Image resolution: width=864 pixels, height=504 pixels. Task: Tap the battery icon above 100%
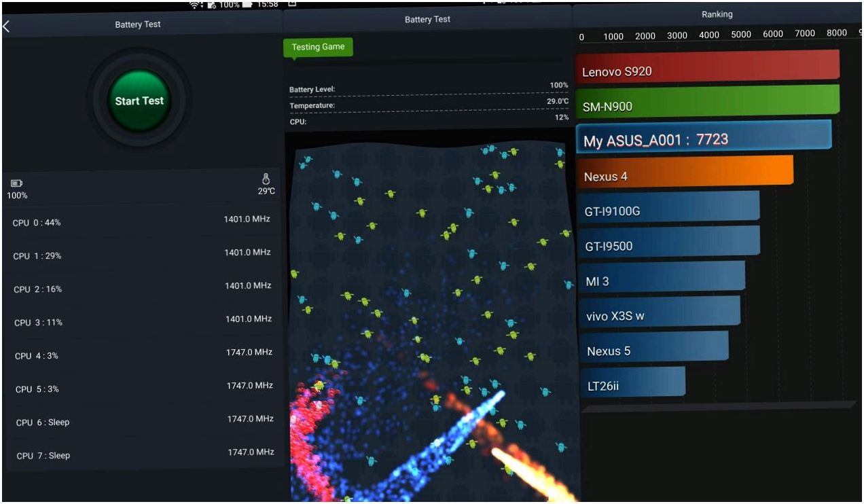click(x=16, y=183)
